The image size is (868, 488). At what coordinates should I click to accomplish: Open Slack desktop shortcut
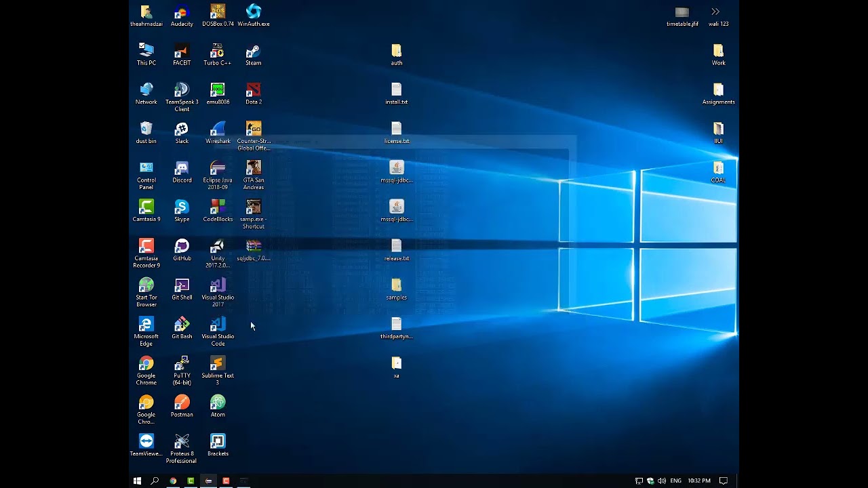(182, 133)
